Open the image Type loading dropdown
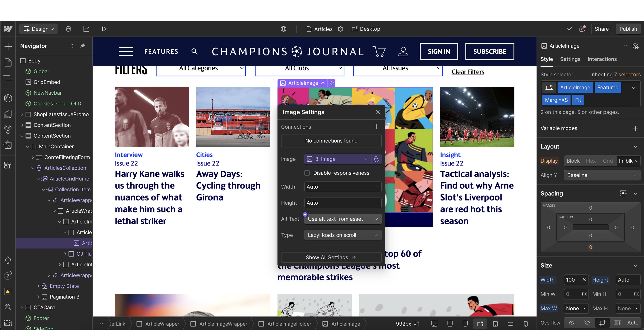Viewport: 644px width, 330px height. 343,235
